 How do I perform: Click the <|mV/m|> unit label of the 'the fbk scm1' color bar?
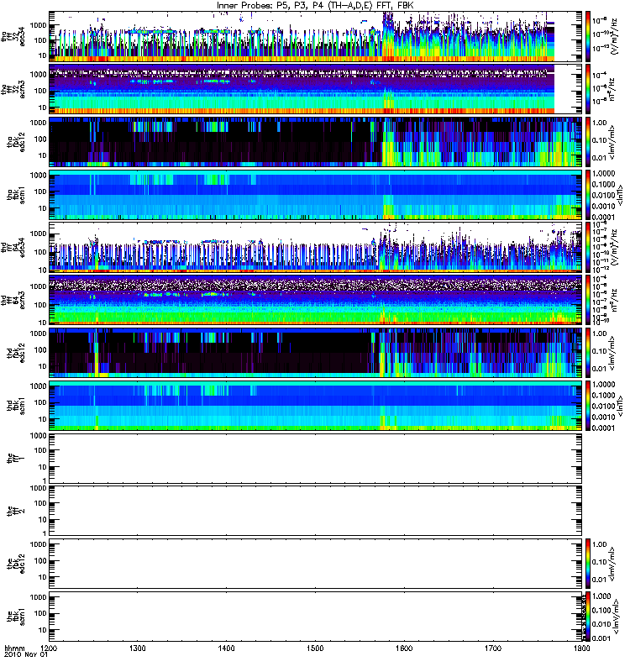click(x=616, y=617)
